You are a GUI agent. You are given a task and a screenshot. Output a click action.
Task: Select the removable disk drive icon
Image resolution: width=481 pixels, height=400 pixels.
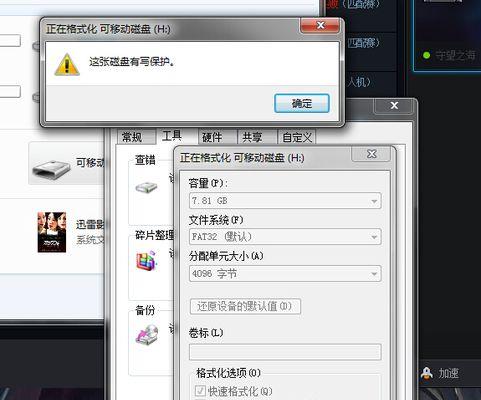(x=52, y=170)
